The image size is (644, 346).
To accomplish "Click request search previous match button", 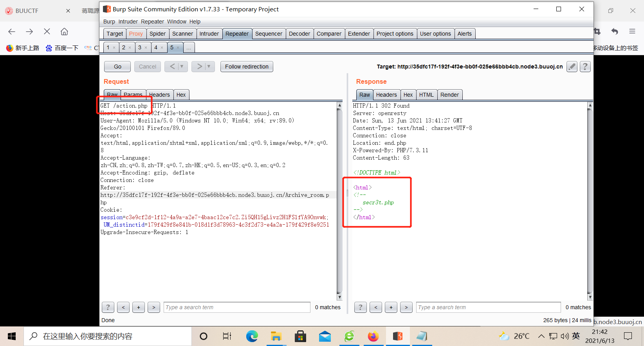I will coord(123,307).
